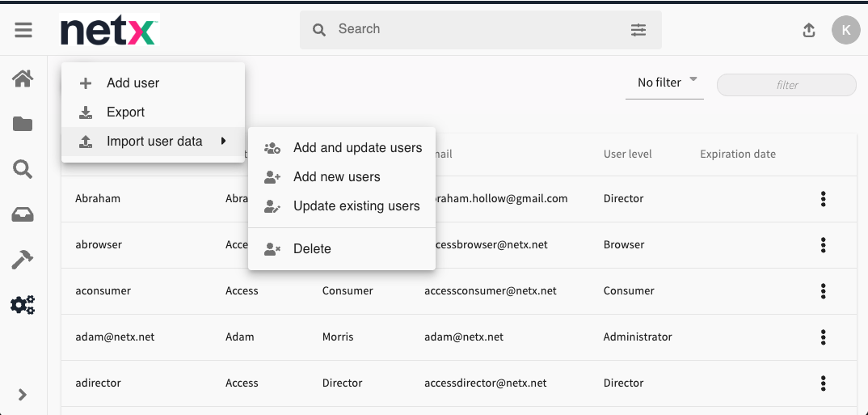Expand the No filter dropdown
This screenshot has height=415, width=868.
[664, 83]
